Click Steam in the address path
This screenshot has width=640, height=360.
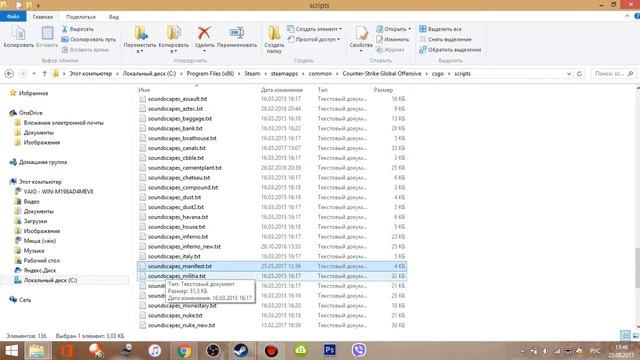point(252,73)
